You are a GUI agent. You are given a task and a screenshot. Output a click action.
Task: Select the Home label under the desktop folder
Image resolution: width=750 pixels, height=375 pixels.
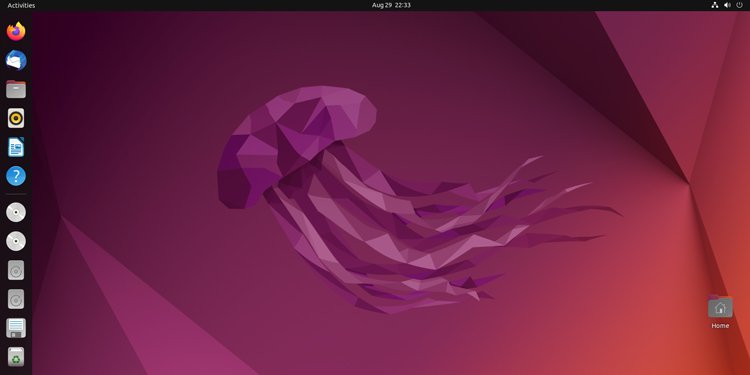point(720,326)
